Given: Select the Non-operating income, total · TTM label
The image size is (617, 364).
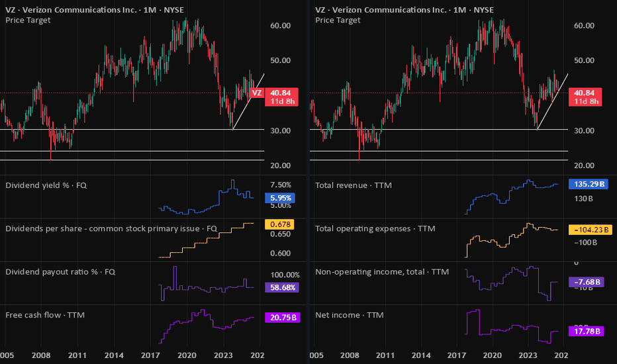Looking at the screenshot, I should pos(382,272).
